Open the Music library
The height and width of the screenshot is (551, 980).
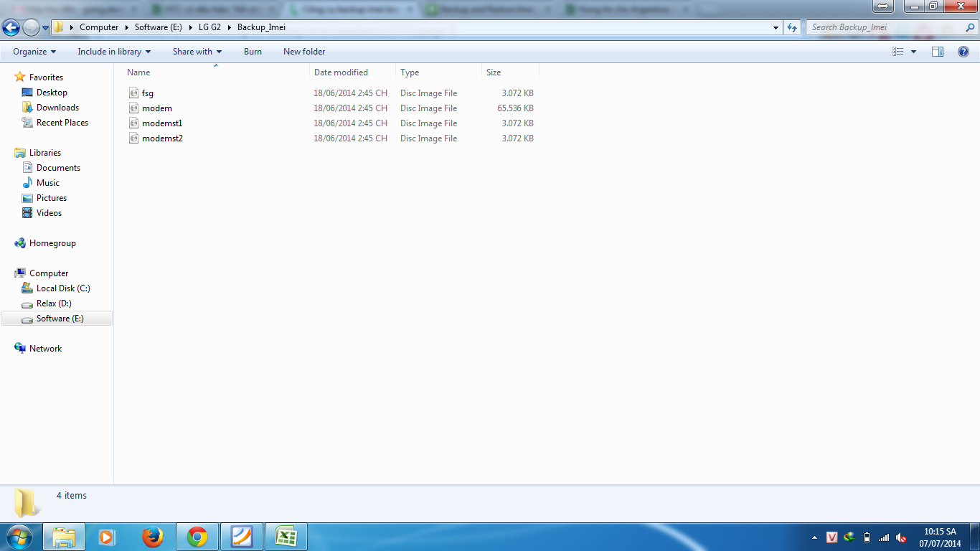click(x=48, y=183)
